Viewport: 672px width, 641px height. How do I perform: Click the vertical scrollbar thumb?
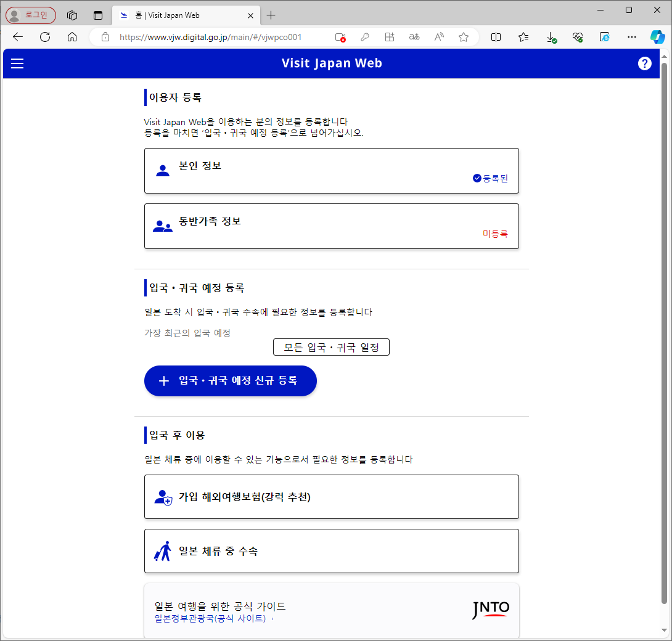(664, 334)
